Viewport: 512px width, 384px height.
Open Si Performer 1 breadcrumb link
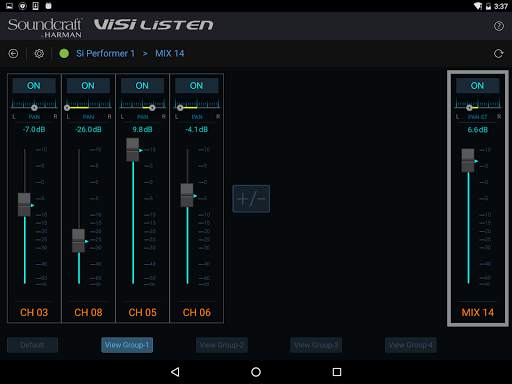[105, 53]
